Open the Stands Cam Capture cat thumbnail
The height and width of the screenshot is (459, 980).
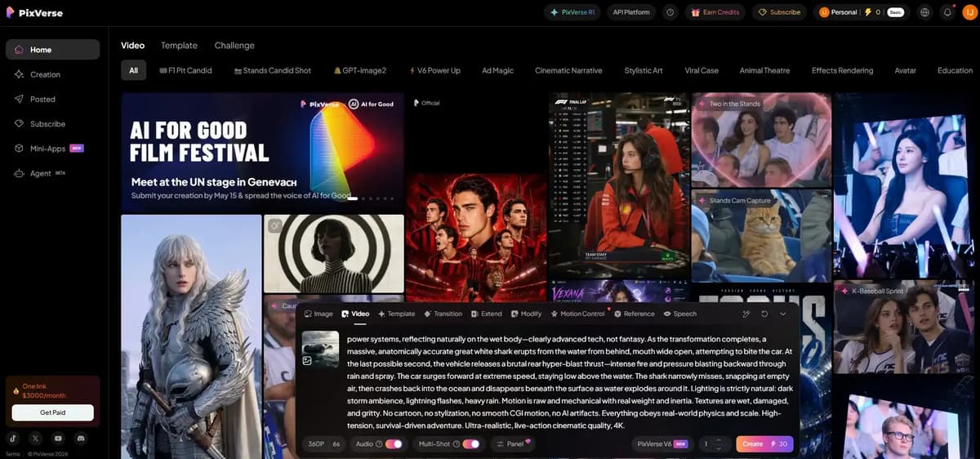pyautogui.click(x=761, y=236)
